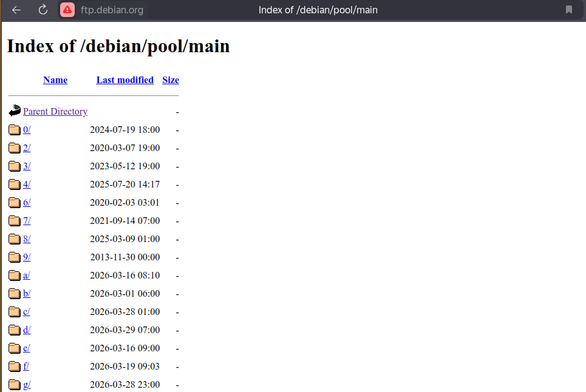Click the date 2026-03-01 06:00
The image size is (586, 392).
(x=125, y=294)
